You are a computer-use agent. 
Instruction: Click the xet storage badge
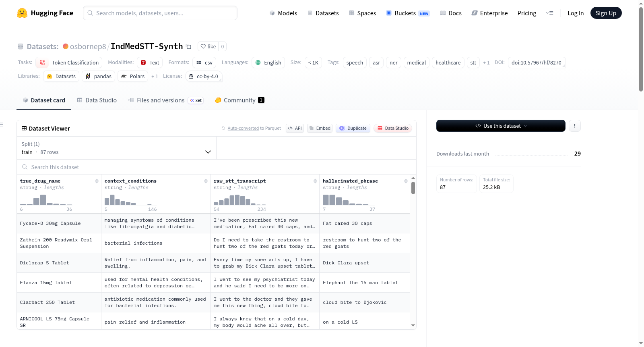pyautogui.click(x=196, y=100)
